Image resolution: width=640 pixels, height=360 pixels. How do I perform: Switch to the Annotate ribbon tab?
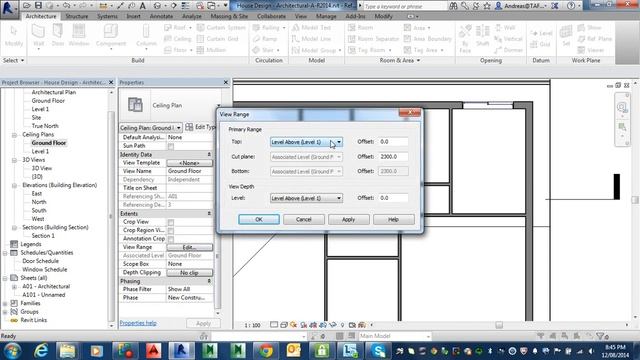tap(161, 16)
